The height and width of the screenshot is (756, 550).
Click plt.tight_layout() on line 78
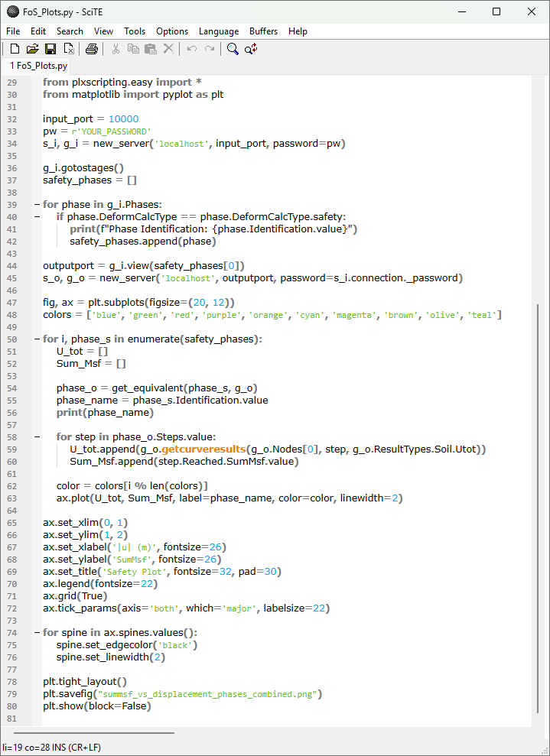[85, 682]
